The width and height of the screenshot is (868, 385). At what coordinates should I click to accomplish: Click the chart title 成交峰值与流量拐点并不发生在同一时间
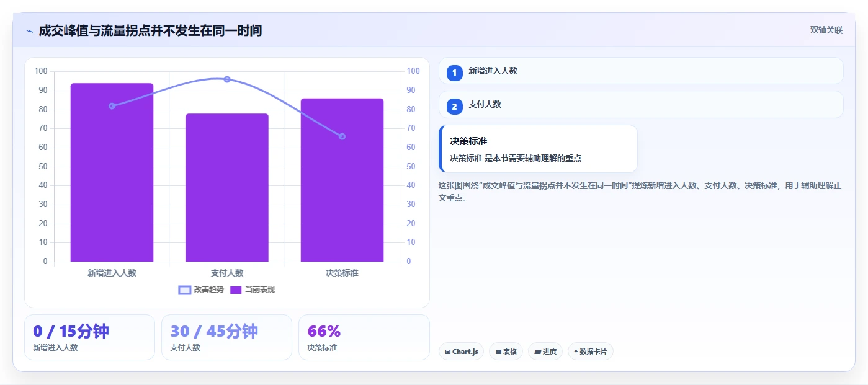150,30
